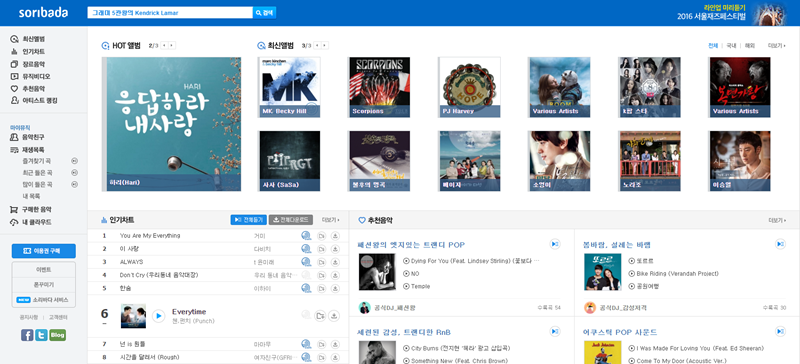Play the 봄바람, 설레는 바램 playlist

click(x=780, y=244)
